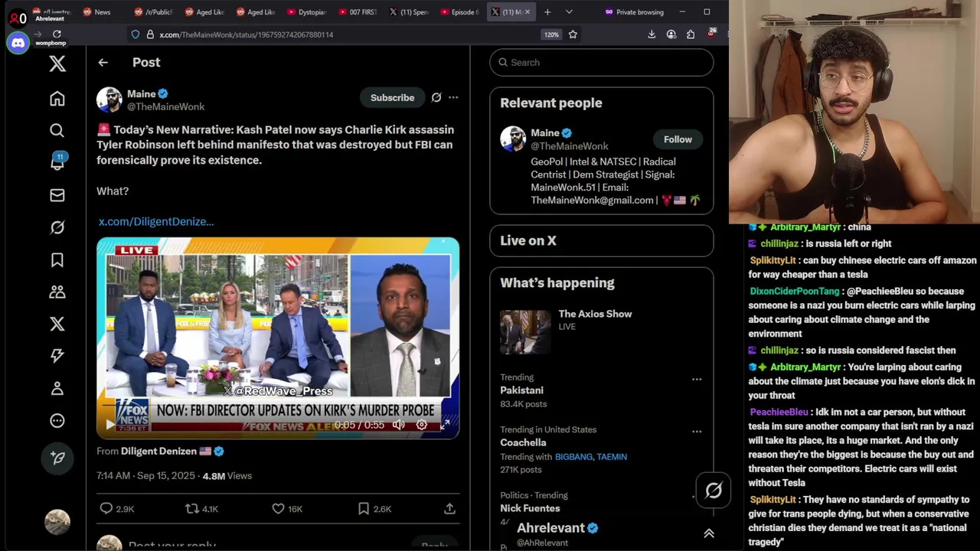Open Notifications bell with 11 badge
Viewport: 980px width, 551px height.
[57, 161]
